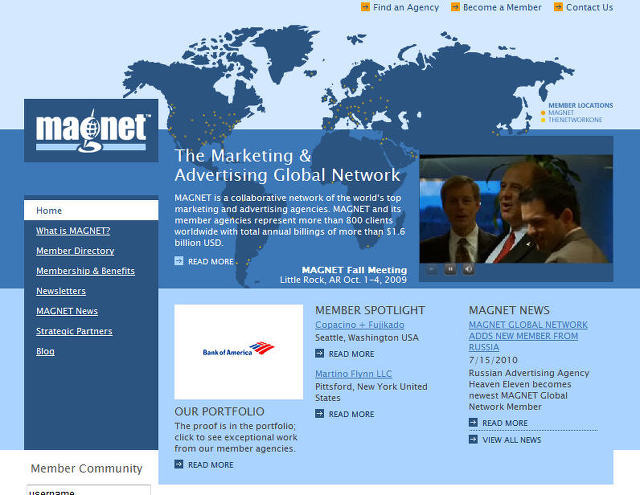Click the Bank of America portfolio thumbnail
Image resolution: width=640 pixels, height=495 pixels.
pos(239,352)
